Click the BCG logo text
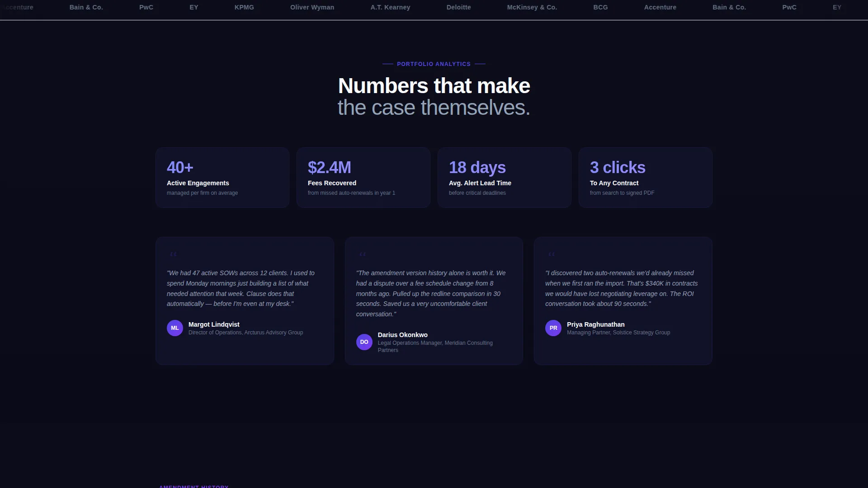This screenshot has height=488, width=868. pyautogui.click(x=601, y=7)
